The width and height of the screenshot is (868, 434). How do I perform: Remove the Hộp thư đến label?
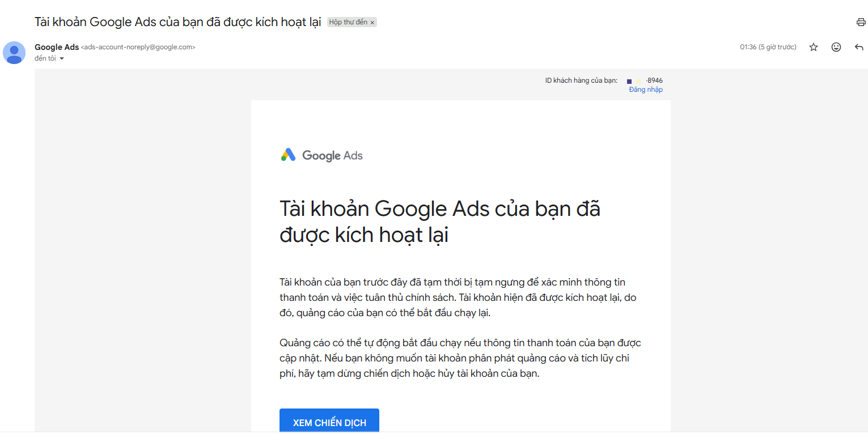(372, 23)
